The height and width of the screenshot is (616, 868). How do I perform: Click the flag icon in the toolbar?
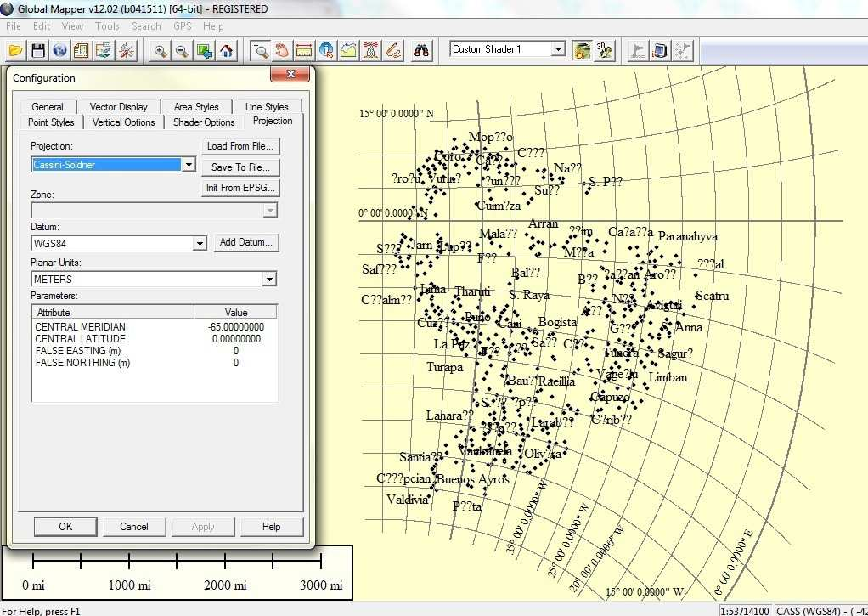(638, 50)
